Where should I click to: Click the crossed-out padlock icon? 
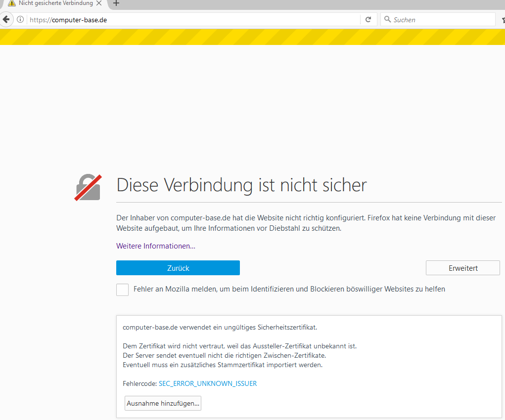tap(88, 188)
